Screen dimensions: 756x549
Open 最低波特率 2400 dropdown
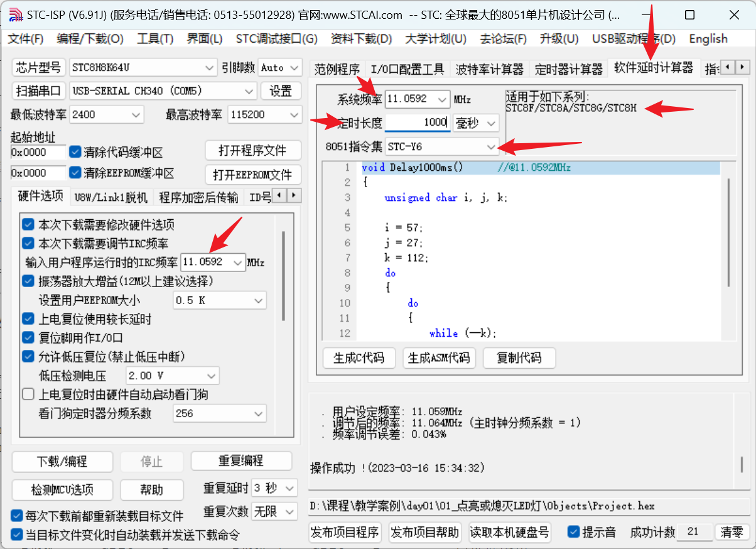tap(107, 115)
